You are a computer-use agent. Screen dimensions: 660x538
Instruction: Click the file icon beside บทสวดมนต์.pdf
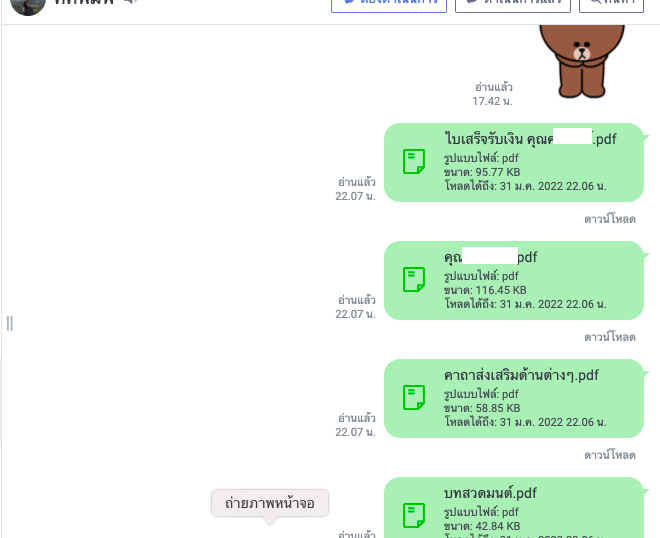[x=414, y=515]
